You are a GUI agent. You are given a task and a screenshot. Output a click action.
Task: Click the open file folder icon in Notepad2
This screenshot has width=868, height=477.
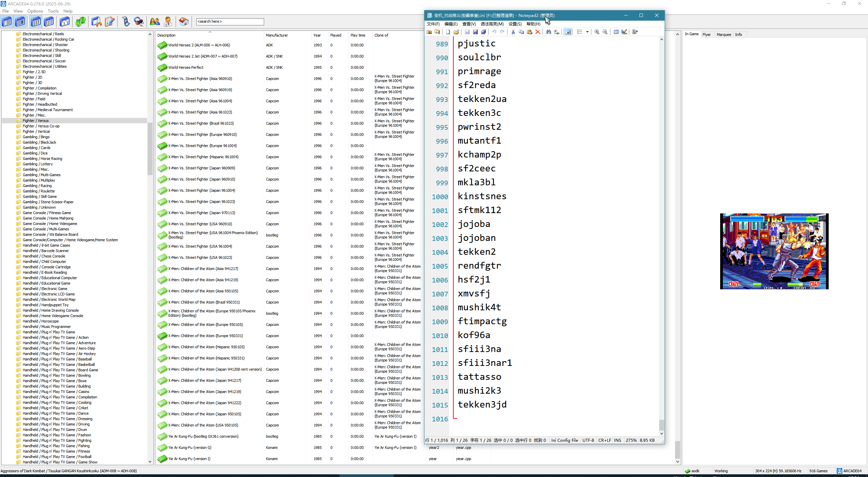click(456, 32)
